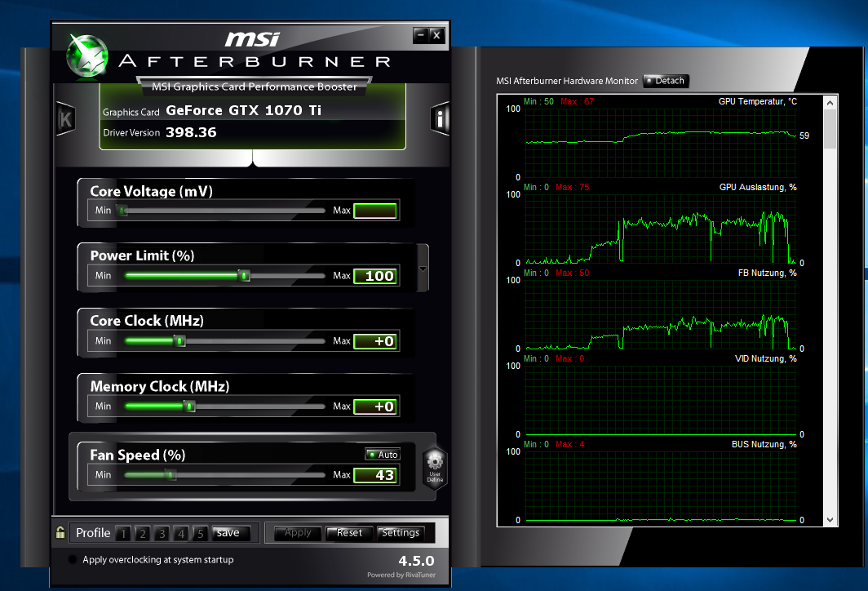Screen dimensions: 868x591
Task: Click the GeForce GTX 1070 Ti text
Action: (x=244, y=110)
